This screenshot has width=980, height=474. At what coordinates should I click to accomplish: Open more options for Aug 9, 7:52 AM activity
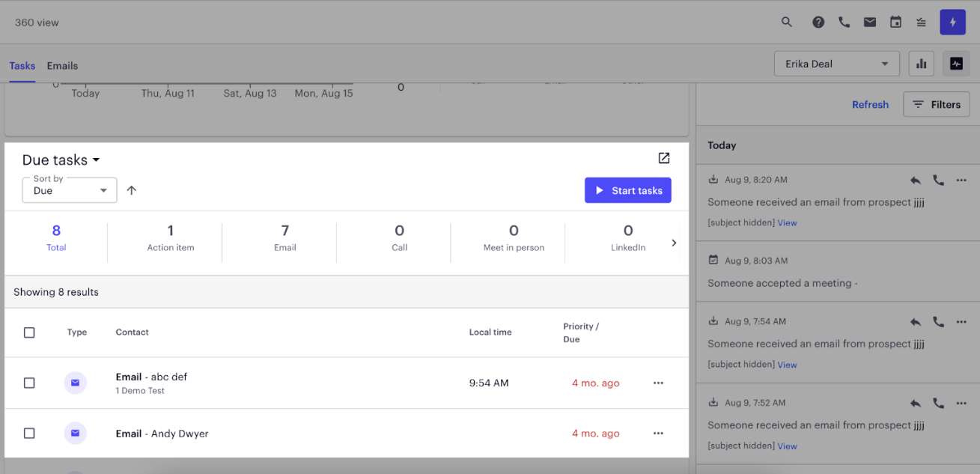962,403
